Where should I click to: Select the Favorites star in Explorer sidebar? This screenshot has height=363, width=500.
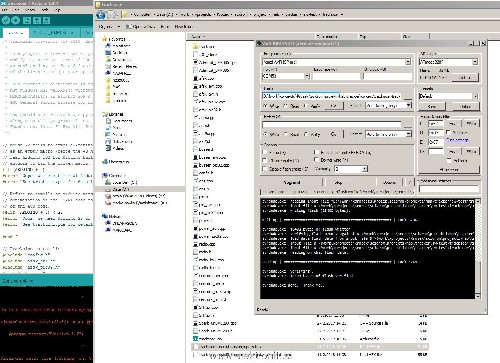[x=105, y=39]
